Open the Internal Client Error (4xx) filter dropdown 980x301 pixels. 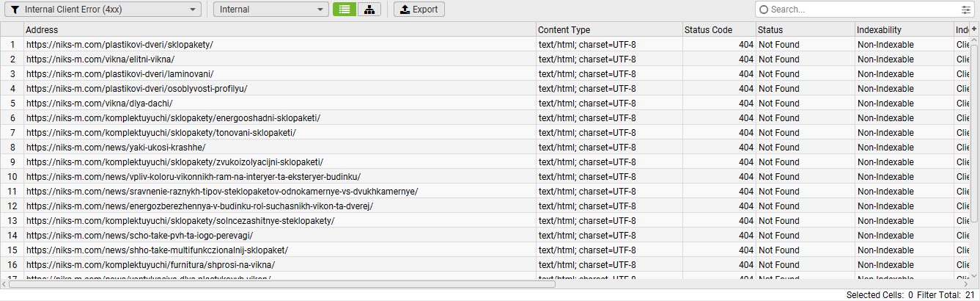pyautogui.click(x=103, y=10)
